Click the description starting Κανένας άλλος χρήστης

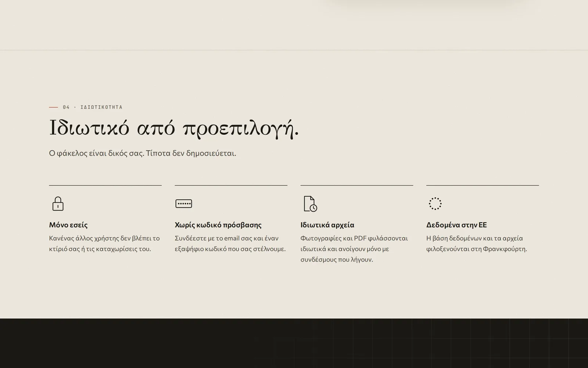click(x=104, y=244)
